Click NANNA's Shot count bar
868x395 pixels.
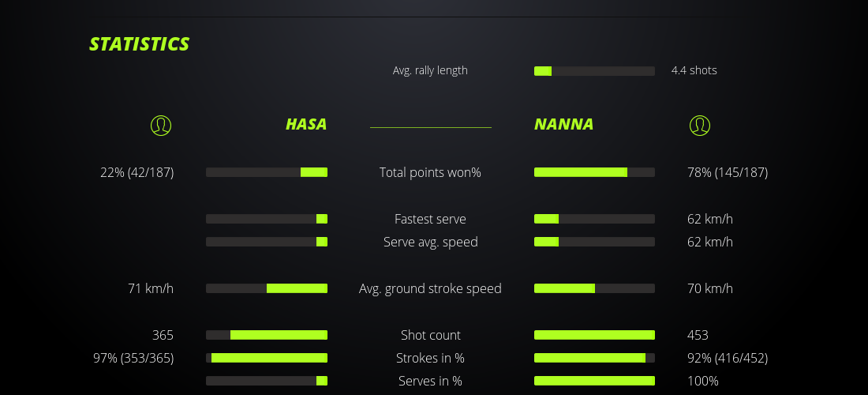(594, 335)
